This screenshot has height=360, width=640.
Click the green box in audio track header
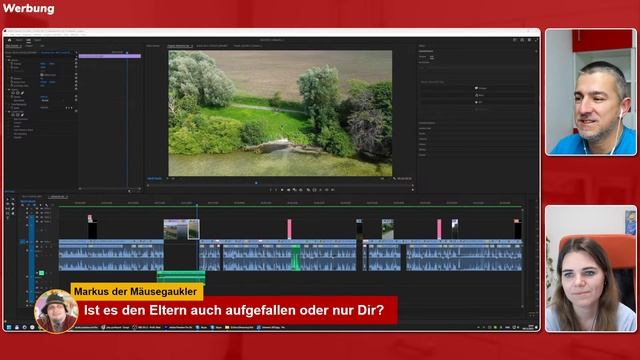point(41,273)
